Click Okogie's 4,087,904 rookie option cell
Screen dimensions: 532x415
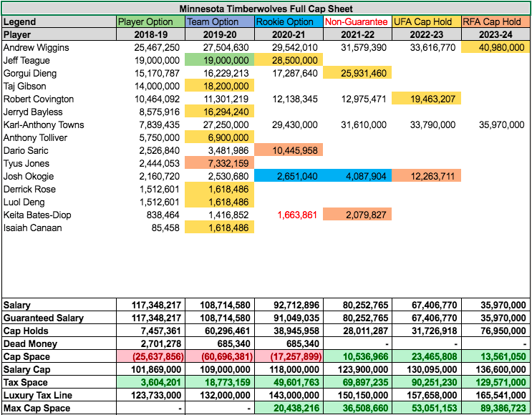click(x=357, y=176)
